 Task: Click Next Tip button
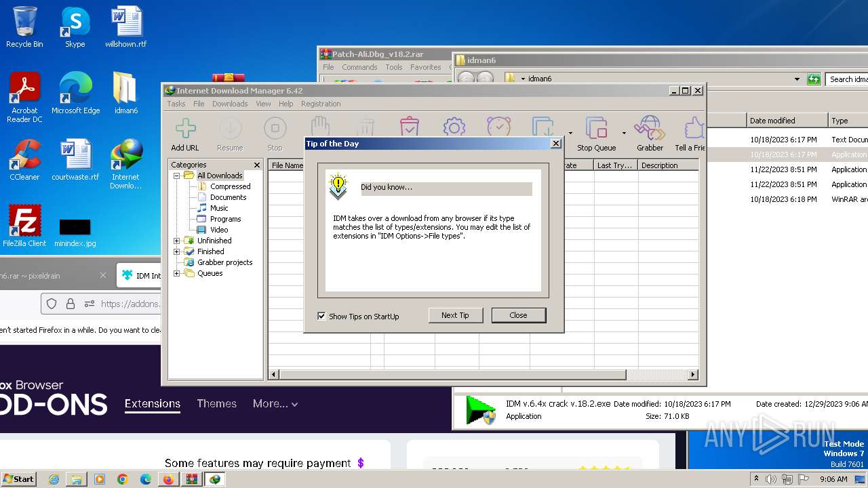(455, 315)
